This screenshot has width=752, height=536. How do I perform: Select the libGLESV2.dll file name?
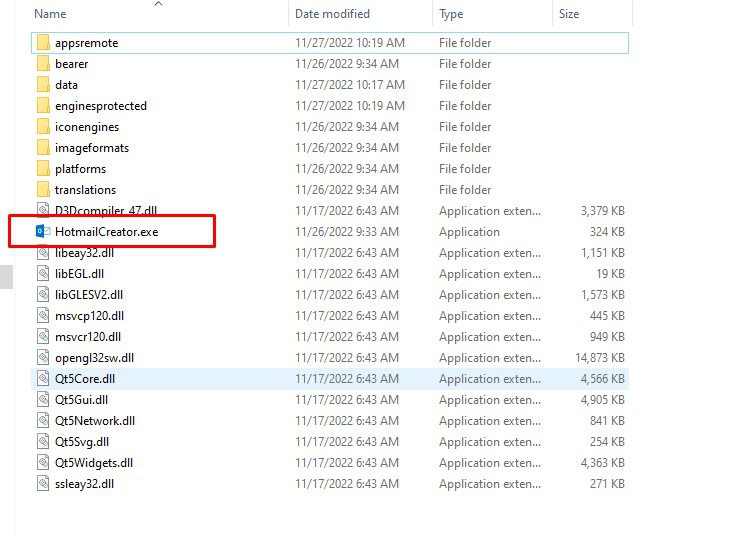pyautogui.click(x=89, y=295)
